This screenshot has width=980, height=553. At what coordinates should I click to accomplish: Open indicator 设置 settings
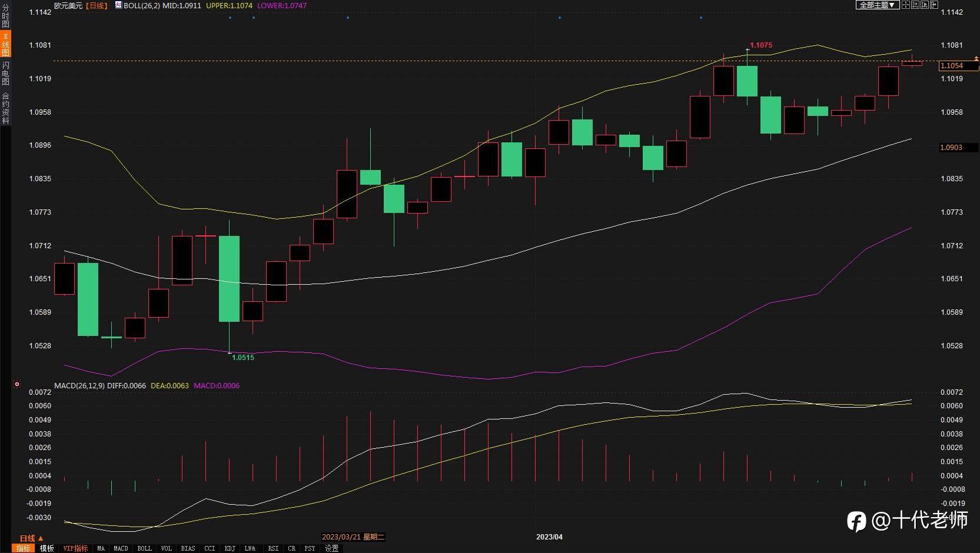pyautogui.click(x=332, y=548)
